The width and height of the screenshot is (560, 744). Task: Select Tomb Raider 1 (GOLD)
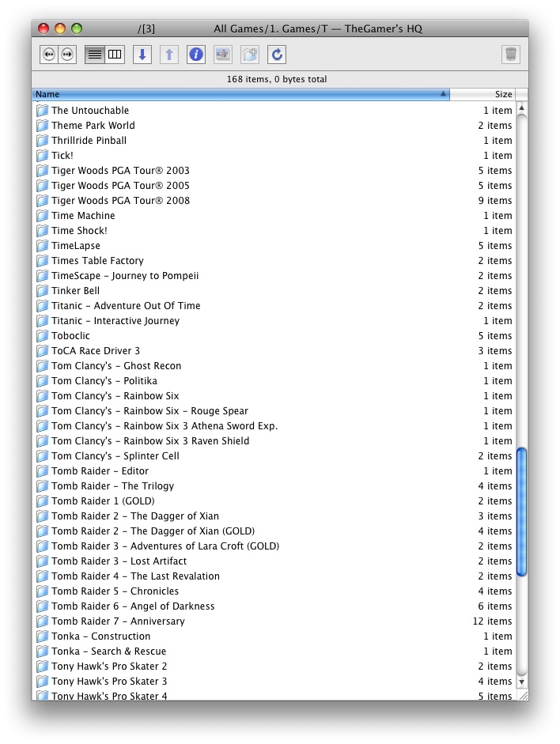click(x=103, y=501)
